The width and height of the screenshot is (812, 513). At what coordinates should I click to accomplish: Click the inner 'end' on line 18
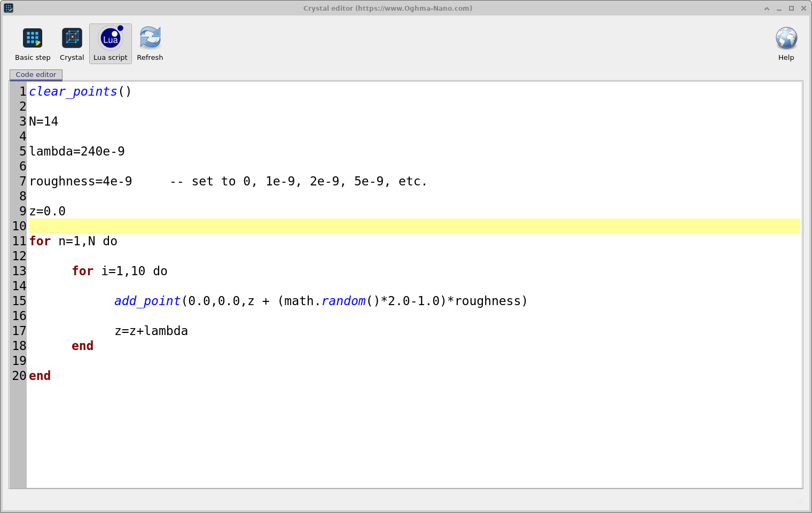[x=83, y=346]
